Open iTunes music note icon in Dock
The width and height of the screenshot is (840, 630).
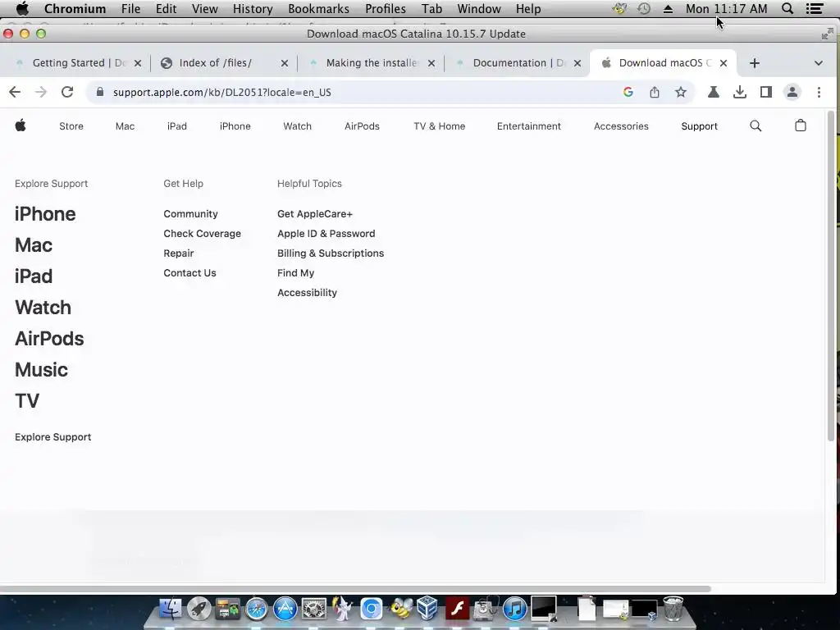[x=515, y=609]
